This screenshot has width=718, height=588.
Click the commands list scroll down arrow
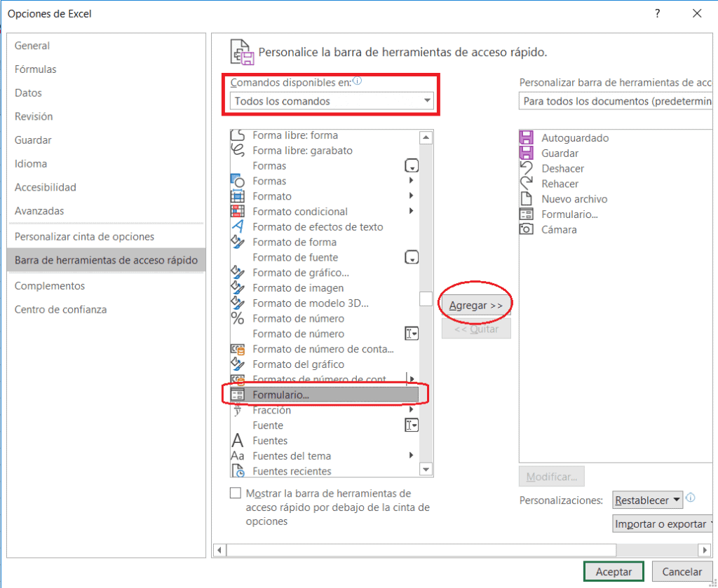pyautogui.click(x=426, y=470)
